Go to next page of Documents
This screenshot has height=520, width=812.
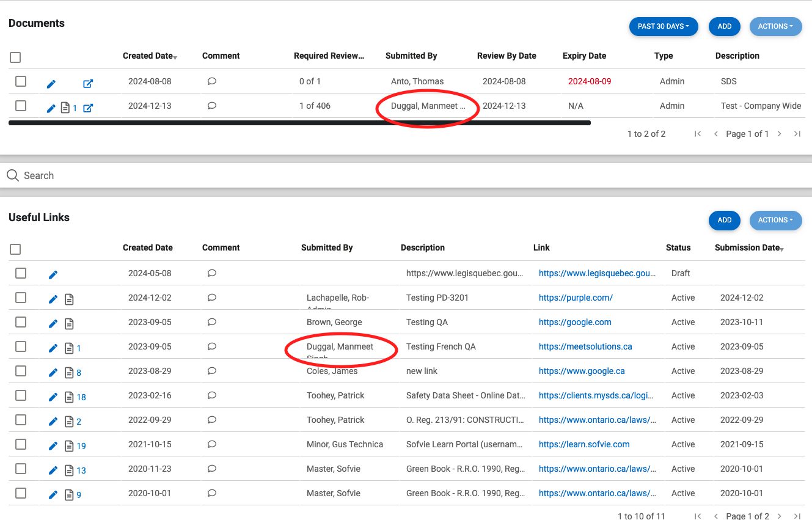coord(780,134)
